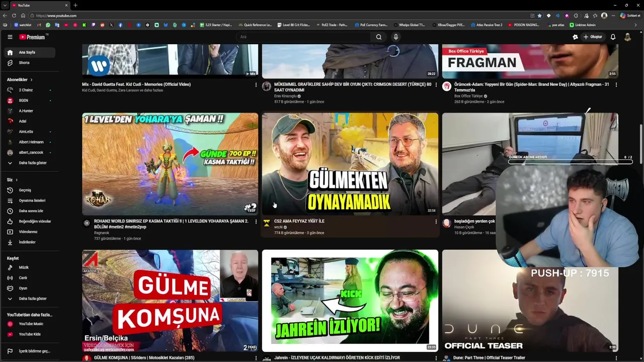Activate voice search microphone

[x=396, y=37]
